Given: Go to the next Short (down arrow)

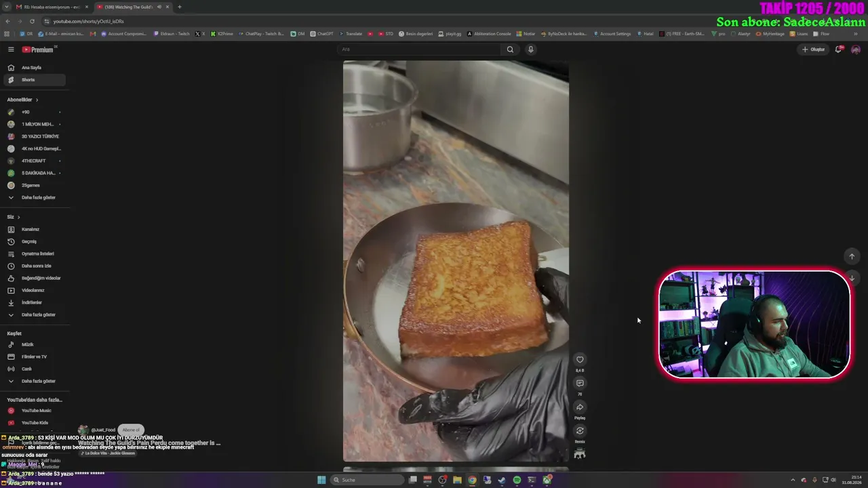Looking at the screenshot, I should click(852, 278).
